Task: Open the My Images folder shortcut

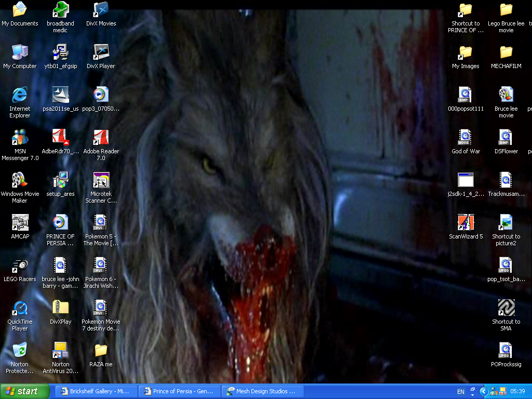Action: coord(465,52)
